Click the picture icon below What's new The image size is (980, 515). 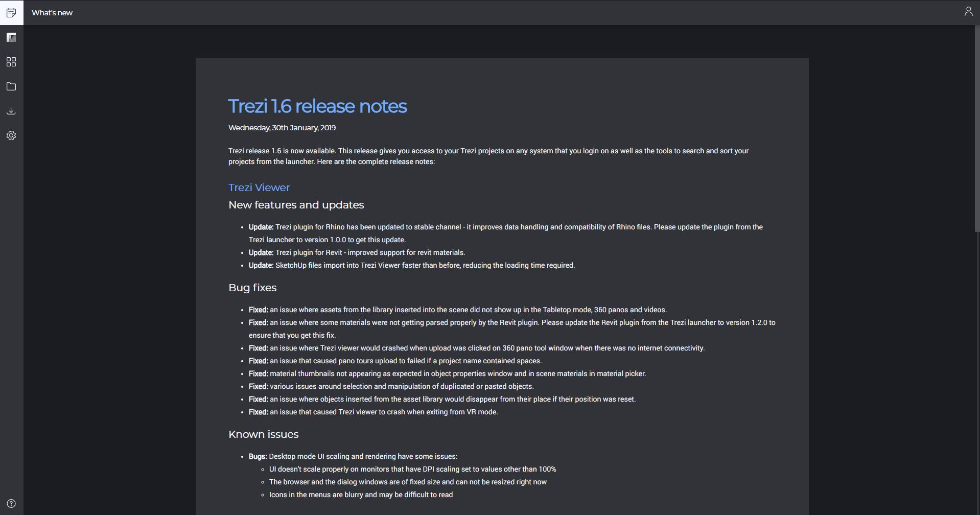click(x=11, y=37)
